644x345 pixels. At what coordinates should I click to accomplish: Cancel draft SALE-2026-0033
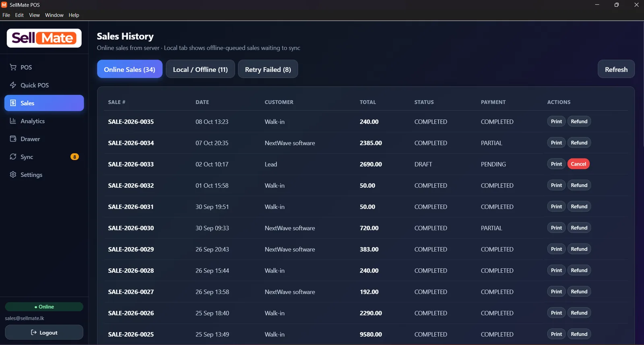(578, 164)
